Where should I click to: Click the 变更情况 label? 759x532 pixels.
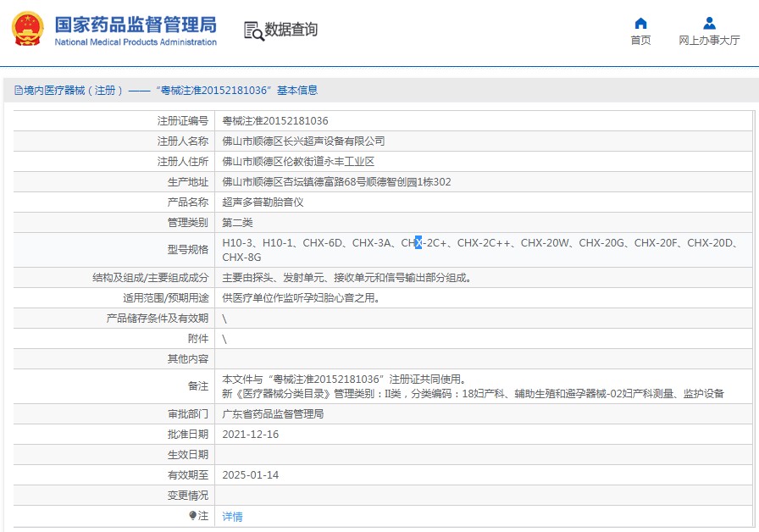188,496
